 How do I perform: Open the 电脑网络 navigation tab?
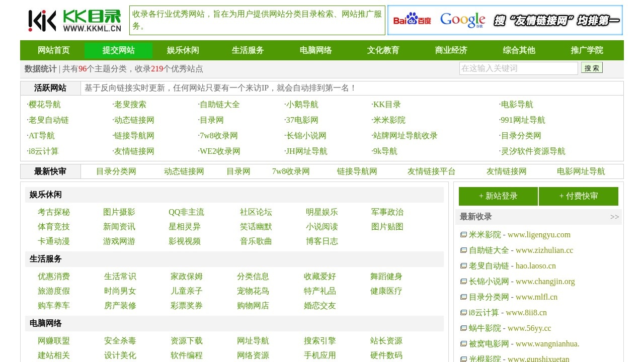tap(315, 50)
